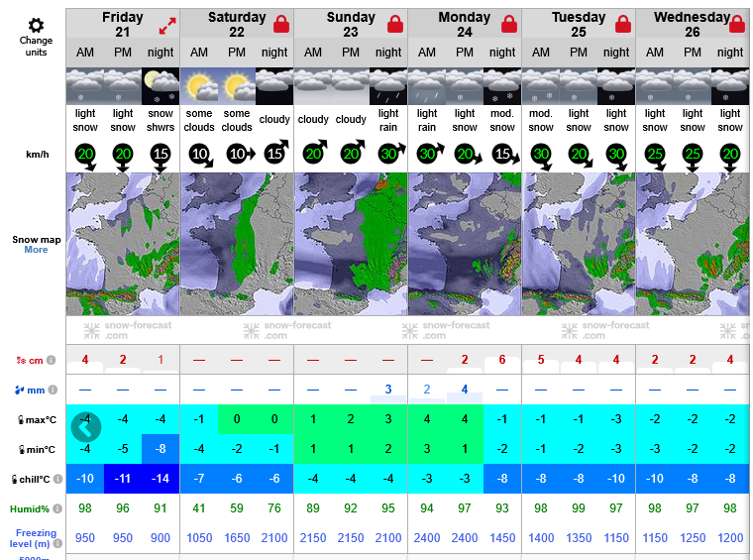Click the info icon beside Humid%
The height and width of the screenshot is (560, 753).
tap(57, 508)
